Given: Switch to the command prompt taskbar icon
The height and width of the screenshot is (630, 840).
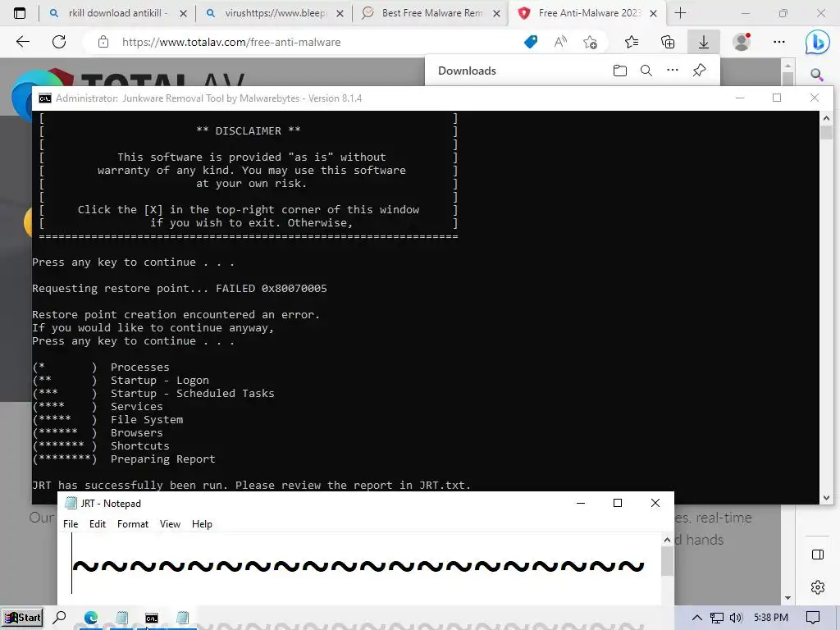Looking at the screenshot, I should [x=152, y=619].
